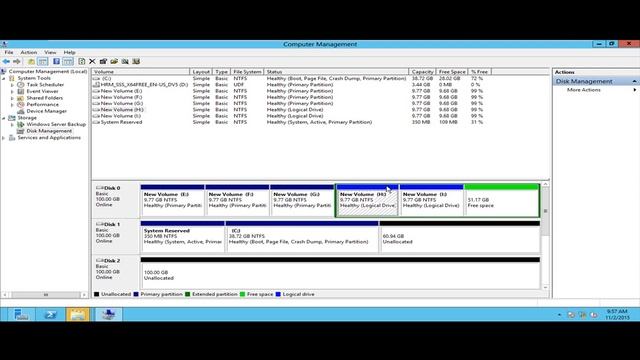
Task: Click the Properties toolbar icon
Action: pos(103,62)
